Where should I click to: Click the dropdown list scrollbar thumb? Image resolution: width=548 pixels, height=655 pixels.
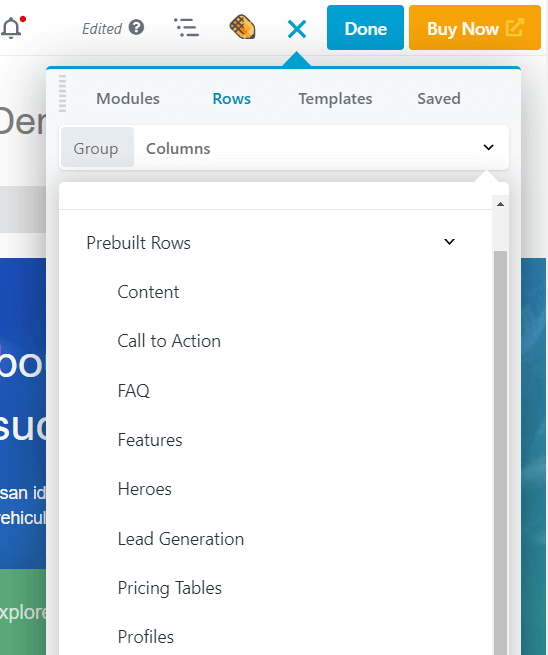point(500,453)
